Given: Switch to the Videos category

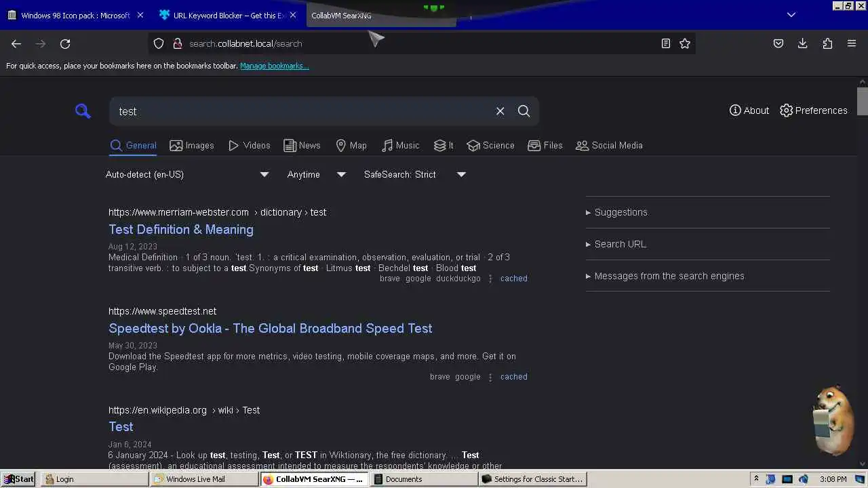Looking at the screenshot, I should click(x=250, y=145).
